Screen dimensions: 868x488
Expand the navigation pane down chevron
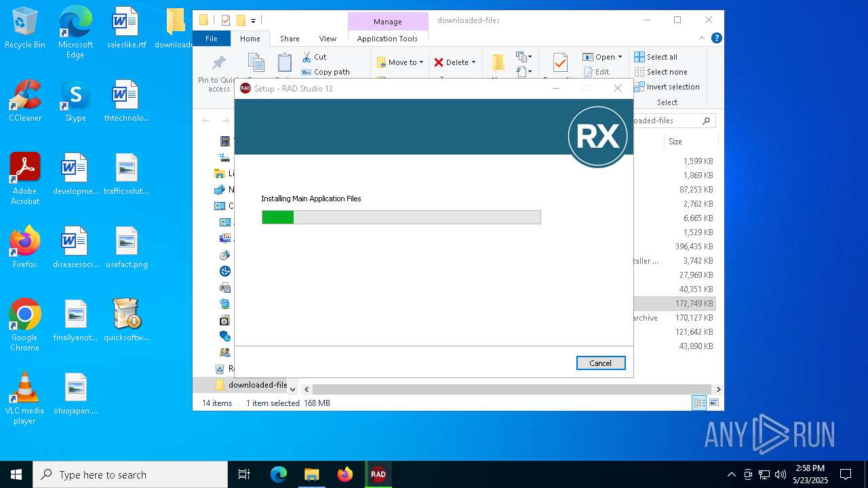293,389
